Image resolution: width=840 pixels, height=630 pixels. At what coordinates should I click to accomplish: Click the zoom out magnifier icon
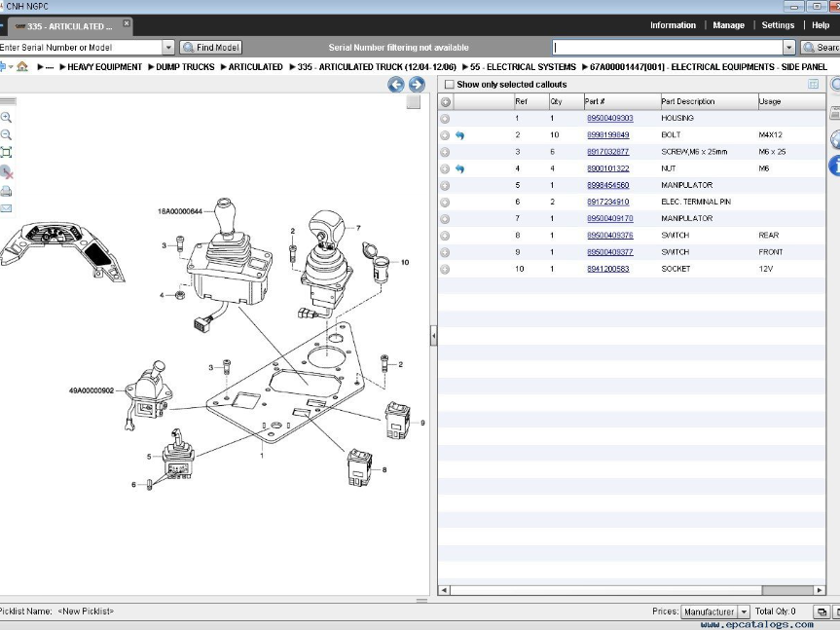point(7,134)
